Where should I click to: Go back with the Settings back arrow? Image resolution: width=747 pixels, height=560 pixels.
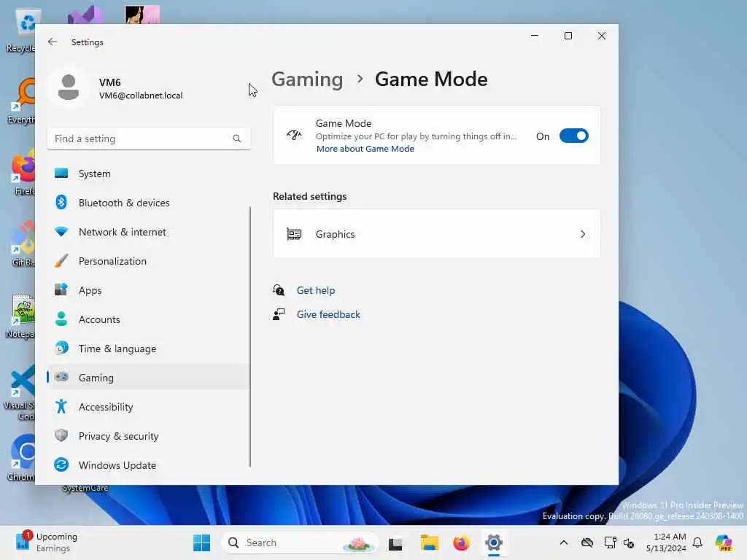[x=53, y=42]
